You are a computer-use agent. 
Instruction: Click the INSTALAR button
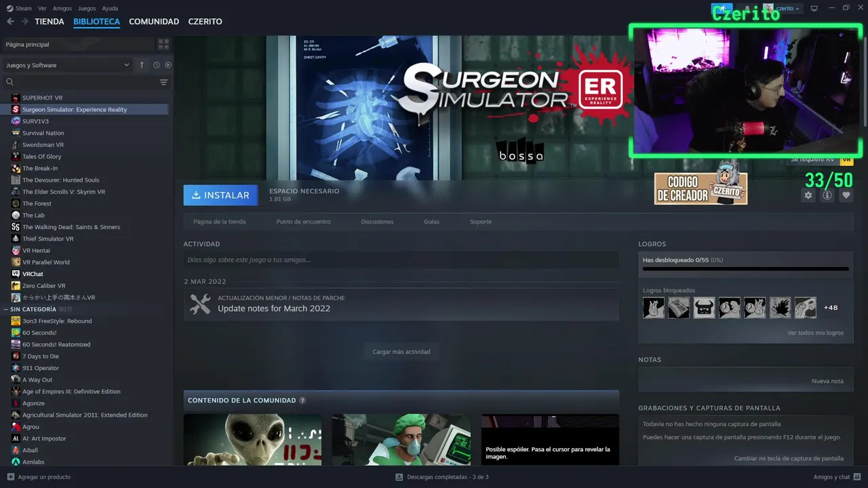pyautogui.click(x=220, y=195)
